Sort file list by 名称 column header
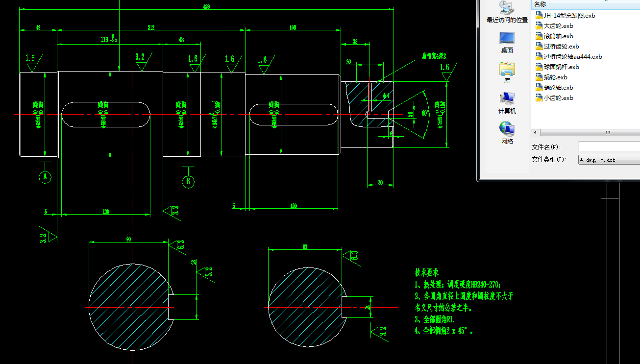 click(x=586, y=4)
